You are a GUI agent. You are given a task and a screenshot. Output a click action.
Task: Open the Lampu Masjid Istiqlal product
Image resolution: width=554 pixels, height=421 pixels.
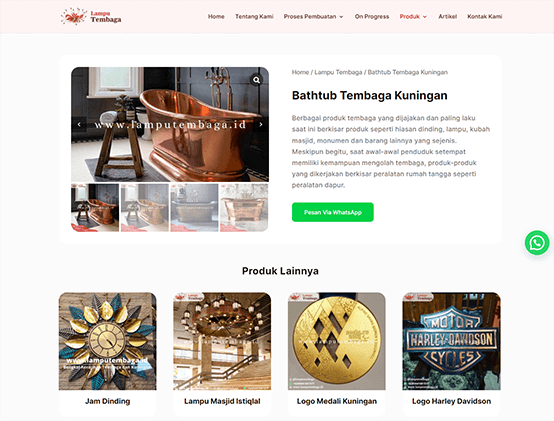point(222,354)
